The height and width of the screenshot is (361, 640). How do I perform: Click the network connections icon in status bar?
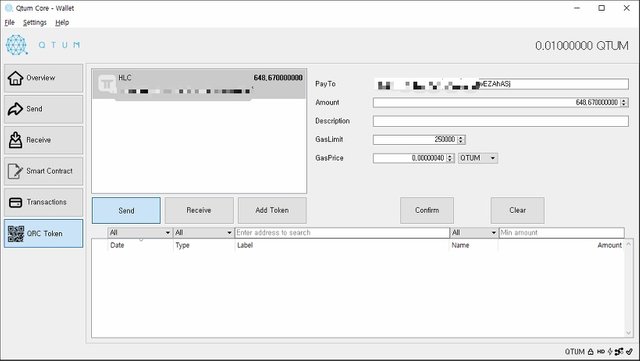click(x=619, y=352)
